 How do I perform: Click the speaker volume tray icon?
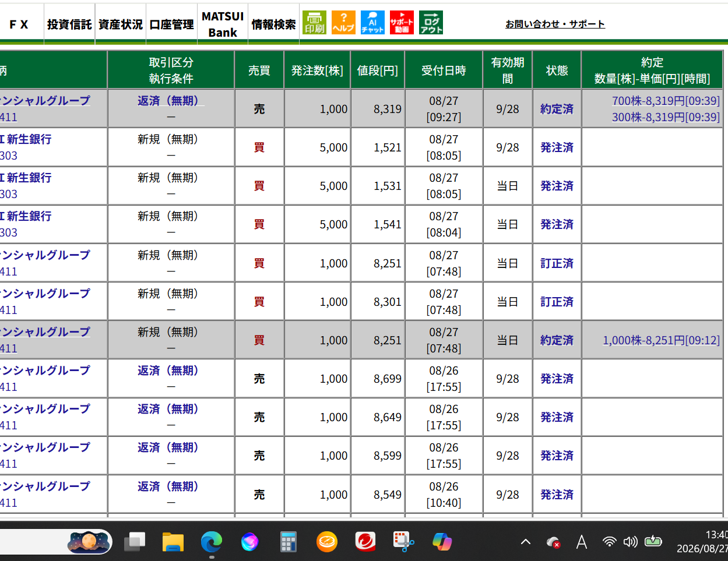pyautogui.click(x=630, y=542)
